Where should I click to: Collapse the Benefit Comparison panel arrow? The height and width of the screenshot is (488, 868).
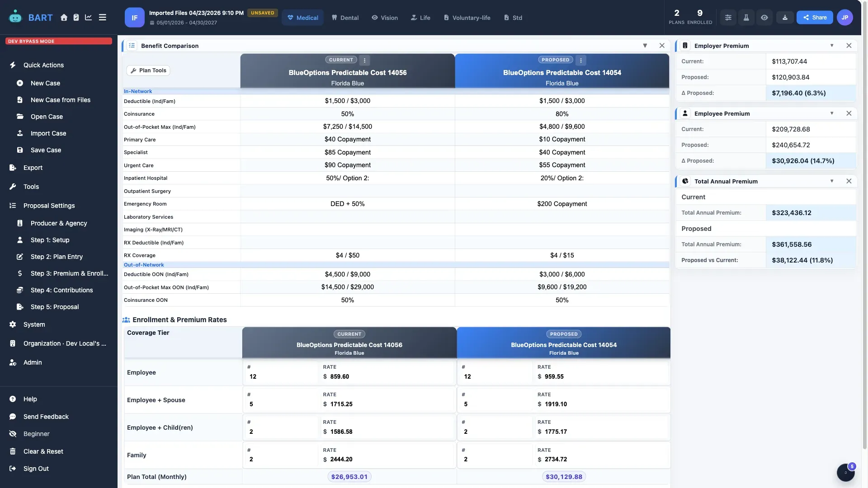point(645,46)
